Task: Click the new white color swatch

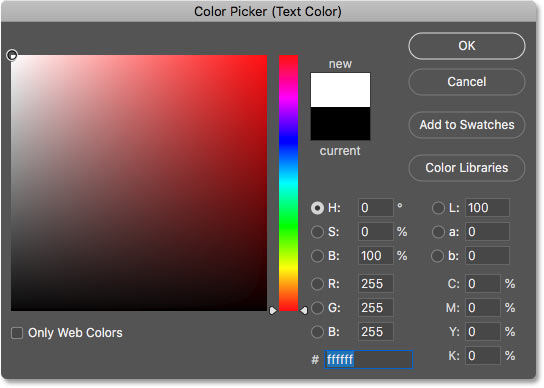Action: 340,90
